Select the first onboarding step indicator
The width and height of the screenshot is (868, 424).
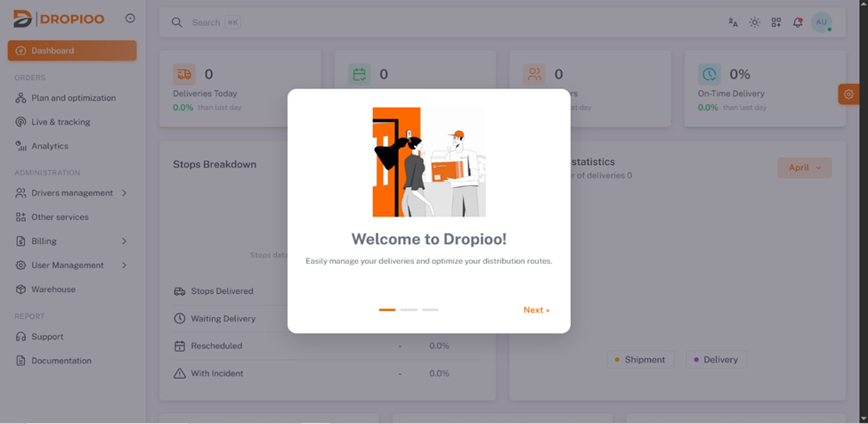click(x=387, y=310)
